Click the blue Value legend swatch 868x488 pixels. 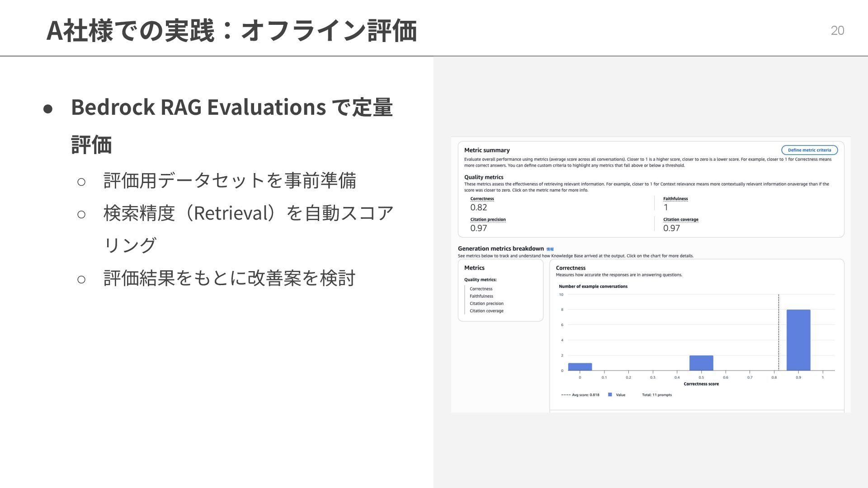pyautogui.click(x=610, y=395)
